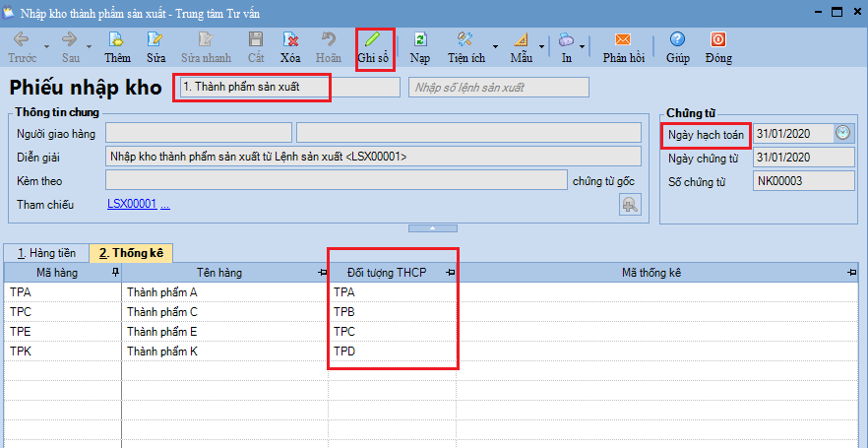868x448 pixels.
Task: Click the first Người giao hàng input box
Action: (x=199, y=133)
